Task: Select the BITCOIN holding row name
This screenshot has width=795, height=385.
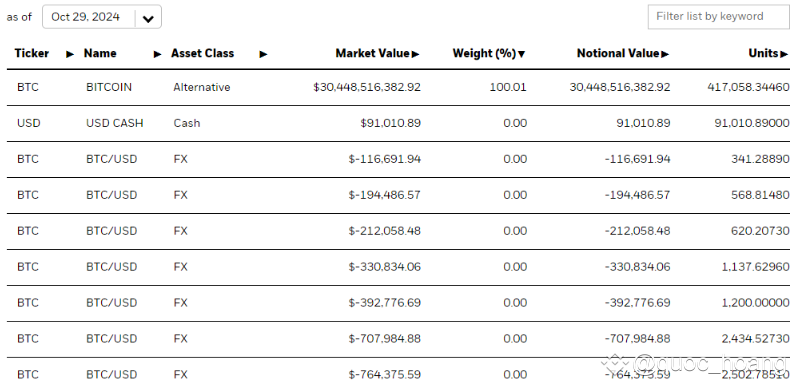Action: [x=109, y=87]
